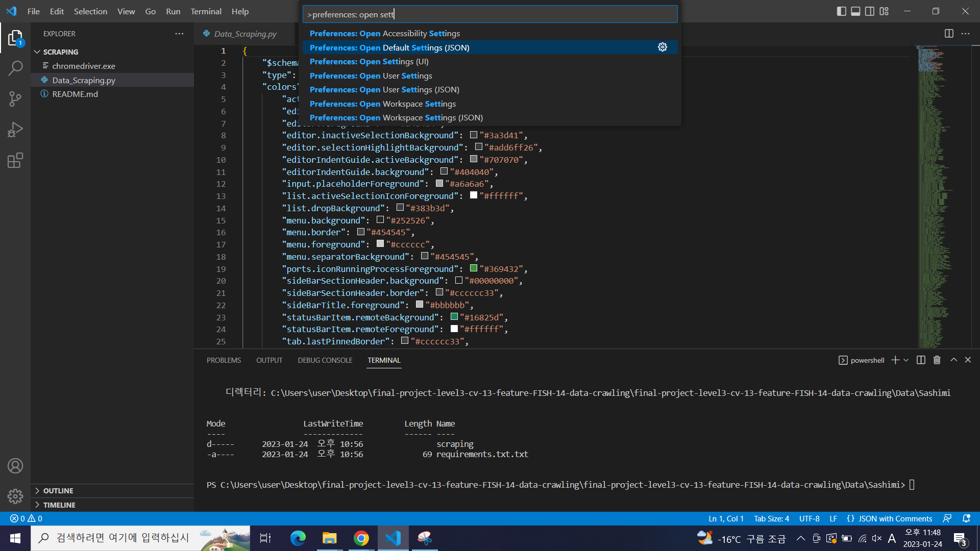Image resolution: width=980 pixels, height=551 pixels.
Task: Click the split editor right icon
Action: pos(949,34)
